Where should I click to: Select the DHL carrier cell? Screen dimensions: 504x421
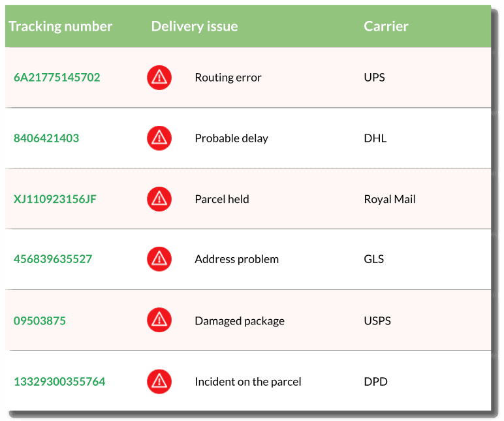[375, 138]
